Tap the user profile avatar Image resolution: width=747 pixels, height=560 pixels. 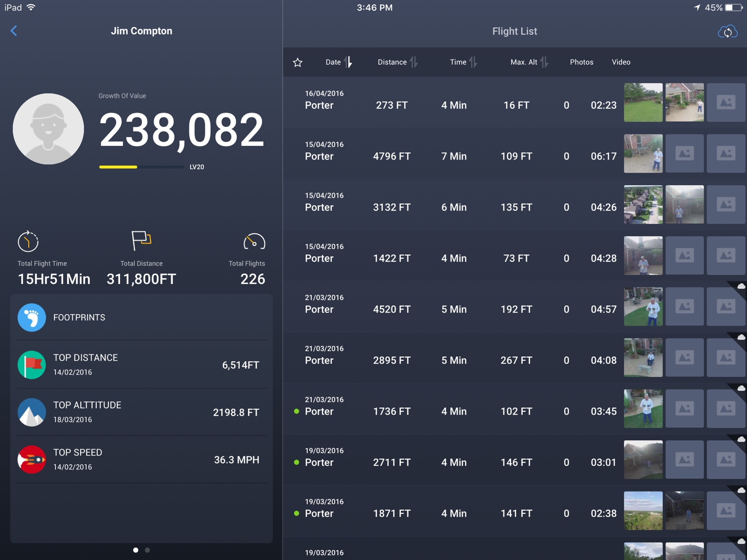48,129
